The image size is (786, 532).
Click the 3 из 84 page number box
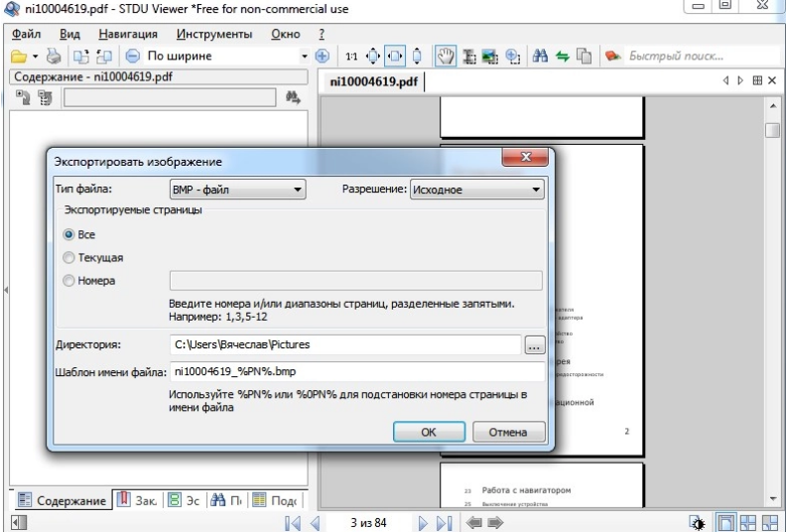(368, 523)
